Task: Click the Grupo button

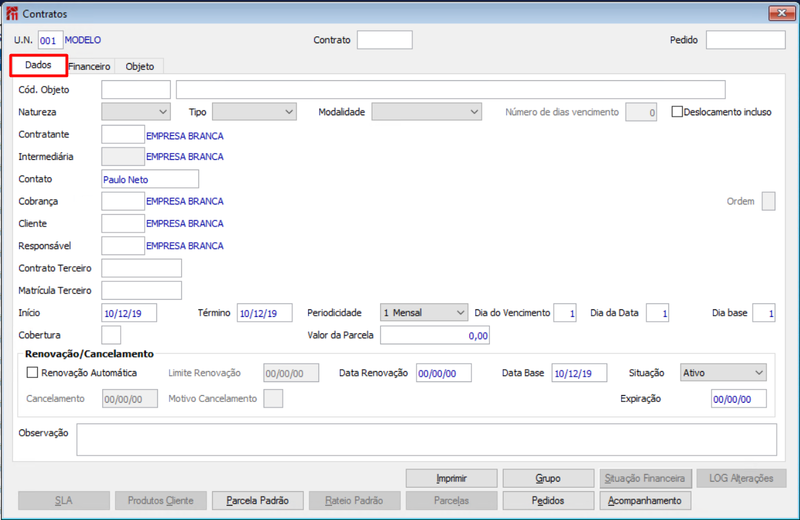Action: click(x=548, y=478)
